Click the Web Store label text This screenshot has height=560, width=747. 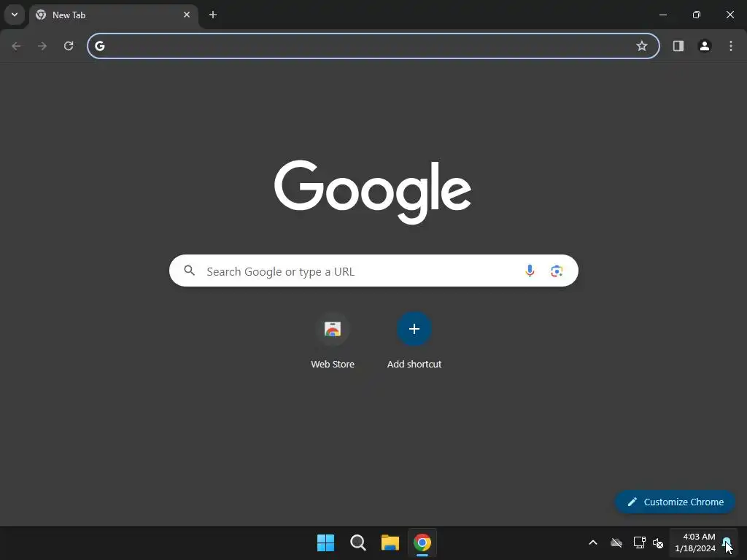pyautogui.click(x=333, y=365)
